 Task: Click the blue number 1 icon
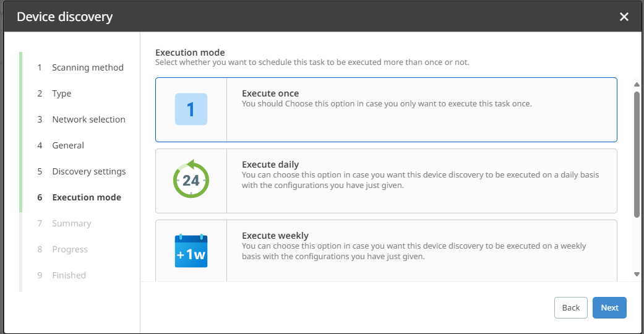point(191,109)
